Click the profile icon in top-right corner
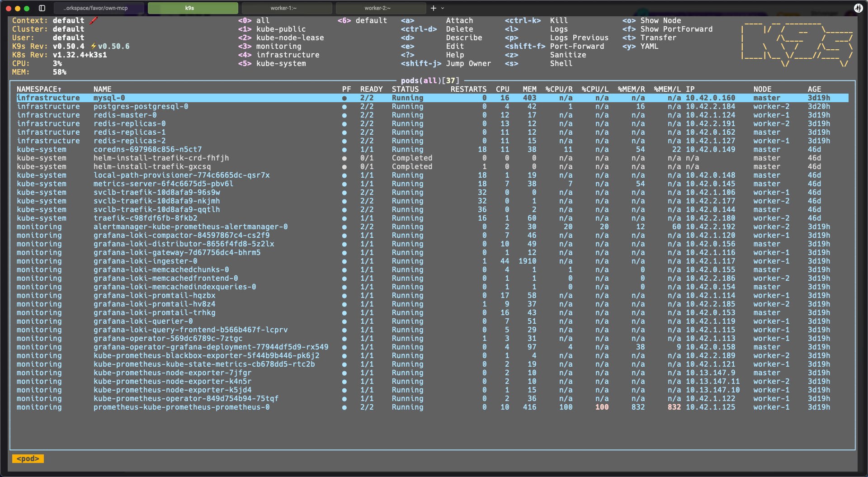This screenshot has height=477, width=868. tap(858, 8)
